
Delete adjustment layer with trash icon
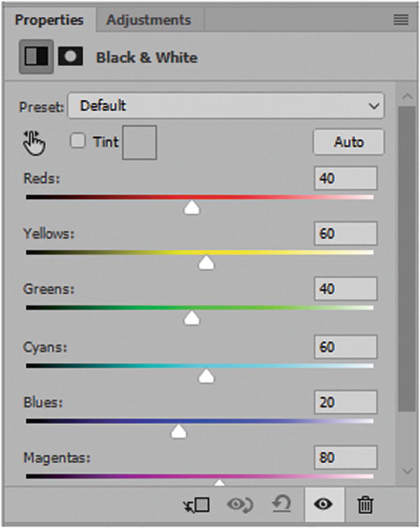point(365,505)
